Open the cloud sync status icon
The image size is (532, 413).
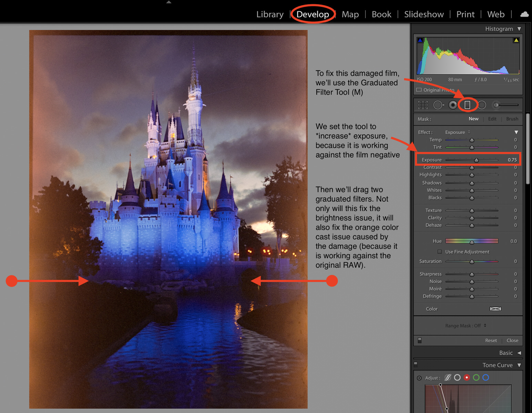(x=524, y=14)
